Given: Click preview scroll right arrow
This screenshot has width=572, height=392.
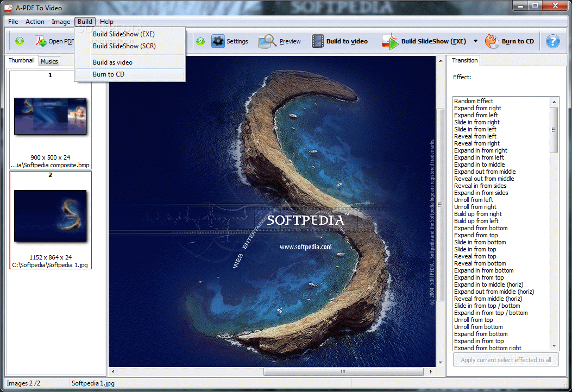Looking at the screenshot, I should (431, 371).
